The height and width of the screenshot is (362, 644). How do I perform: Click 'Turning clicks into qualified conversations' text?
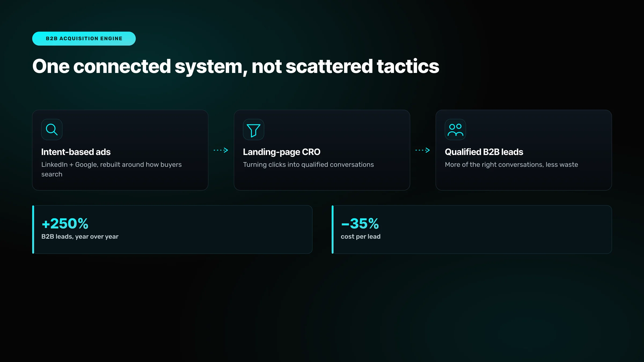tap(308, 165)
